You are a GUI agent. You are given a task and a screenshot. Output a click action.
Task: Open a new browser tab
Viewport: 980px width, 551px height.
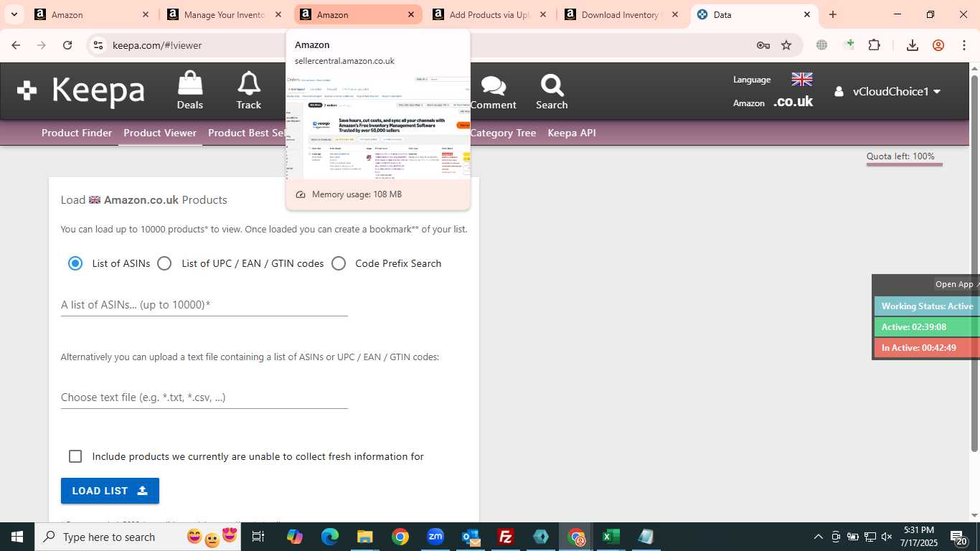pyautogui.click(x=833, y=14)
